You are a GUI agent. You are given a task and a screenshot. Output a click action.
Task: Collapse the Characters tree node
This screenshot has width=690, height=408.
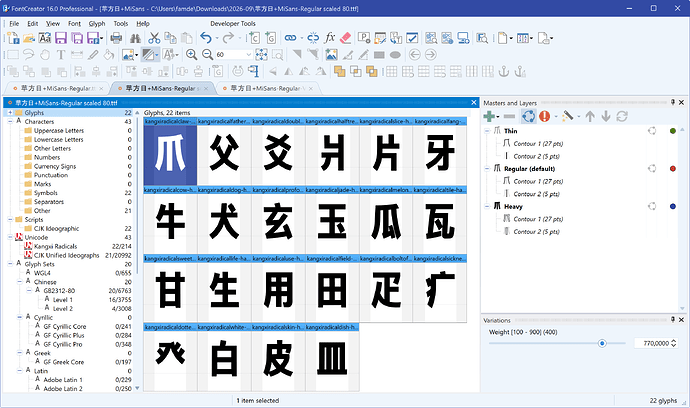pyautogui.click(x=10, y=121)
